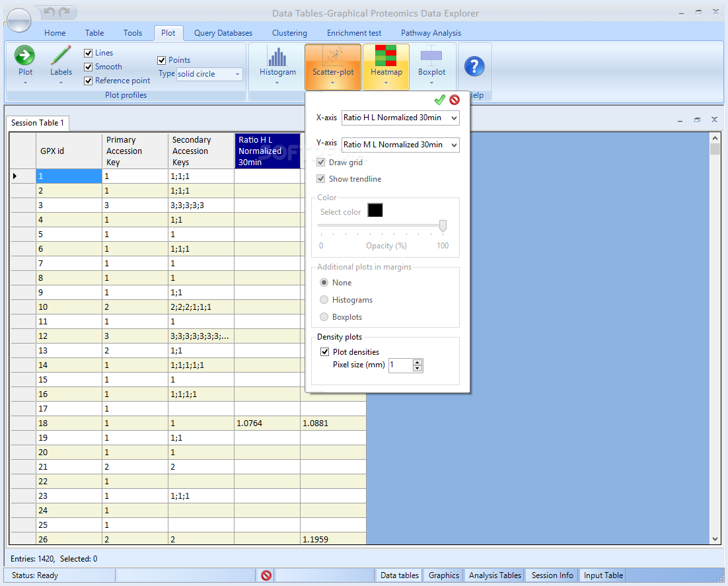Click the Pixel size input field
This screenshot has height=586, width=728.
pos(401,365)
